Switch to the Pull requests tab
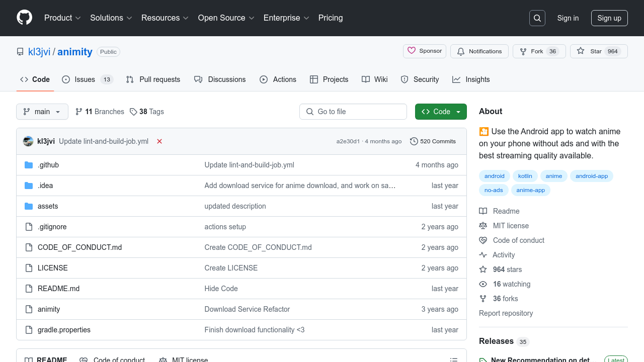 [153, 79]
